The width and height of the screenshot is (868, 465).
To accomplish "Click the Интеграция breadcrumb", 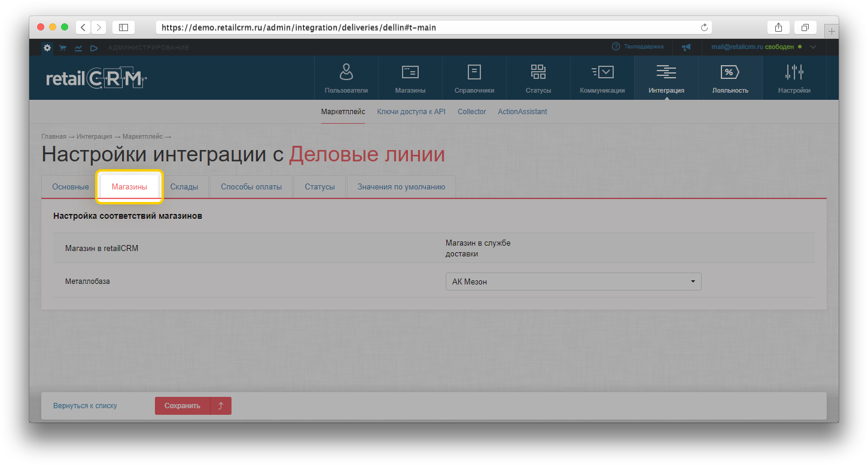I will pyautogui.click(x=95, y=137).
